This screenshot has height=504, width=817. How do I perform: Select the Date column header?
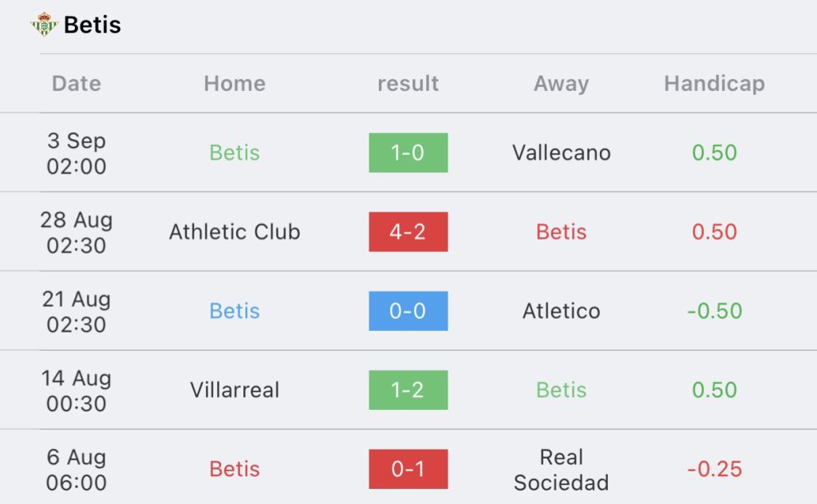pos(77,83)
